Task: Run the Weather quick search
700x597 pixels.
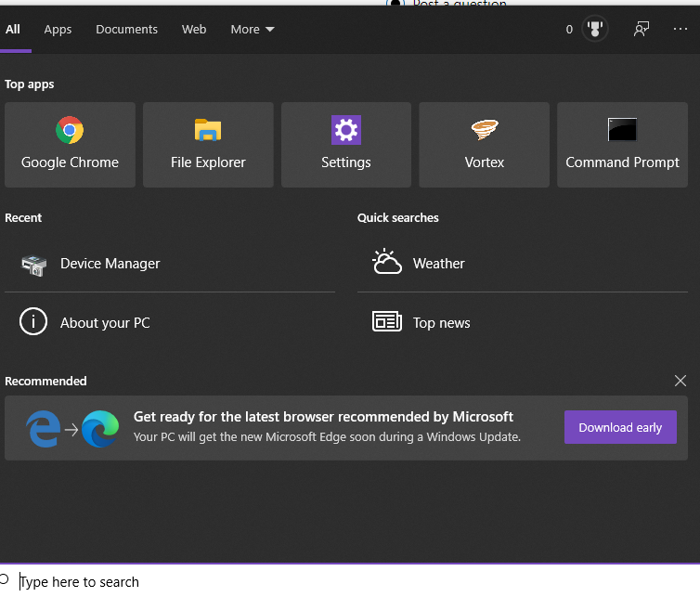Action: click(x=523, y=264)
